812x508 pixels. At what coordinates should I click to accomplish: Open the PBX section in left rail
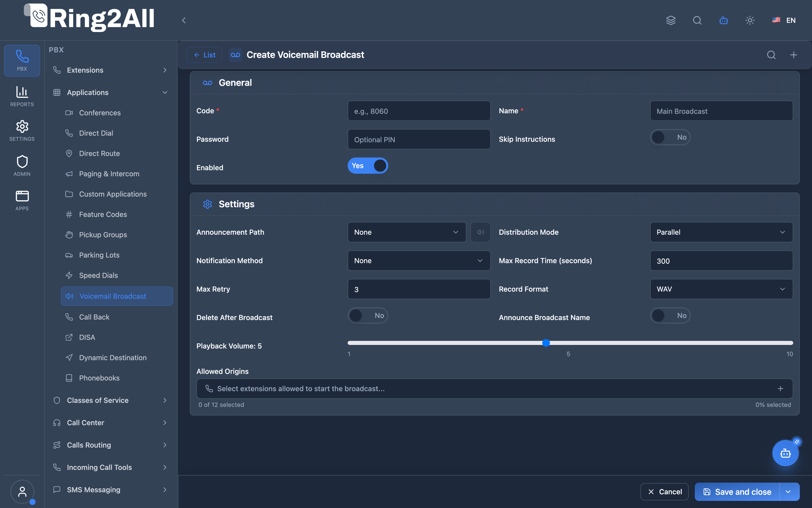click(22, 60)
